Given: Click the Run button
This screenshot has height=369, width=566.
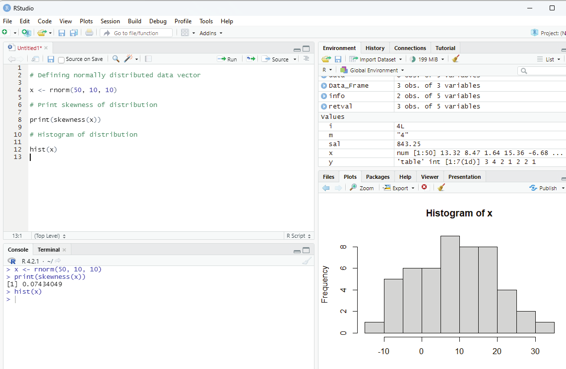Looking at the screenshot, I should (x=228, y=59).
